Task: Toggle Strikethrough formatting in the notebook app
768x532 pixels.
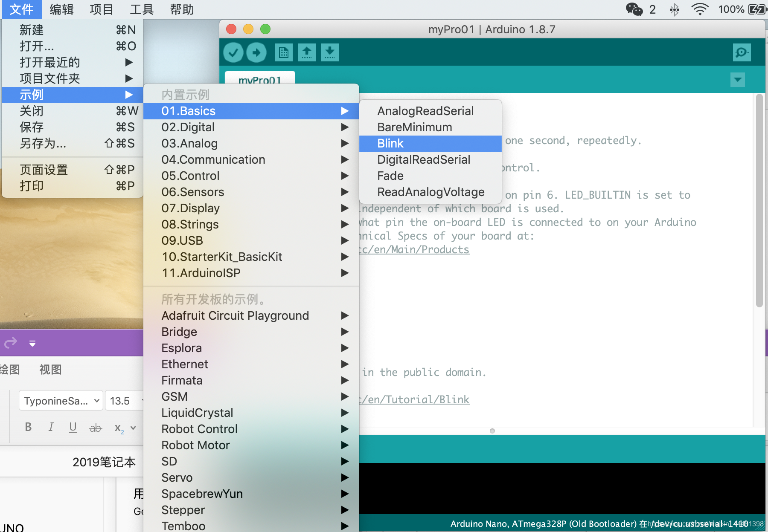Action: click(x=96, y=428)
